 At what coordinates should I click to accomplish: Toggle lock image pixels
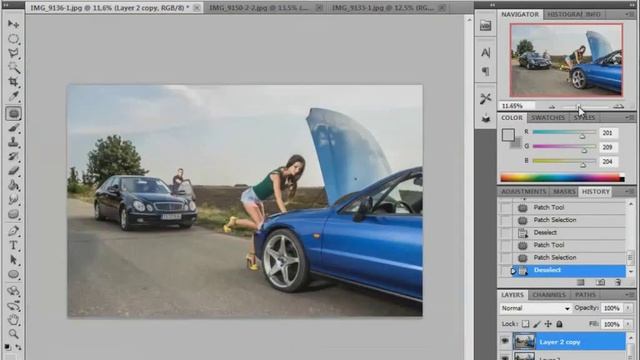pos(537,324)
